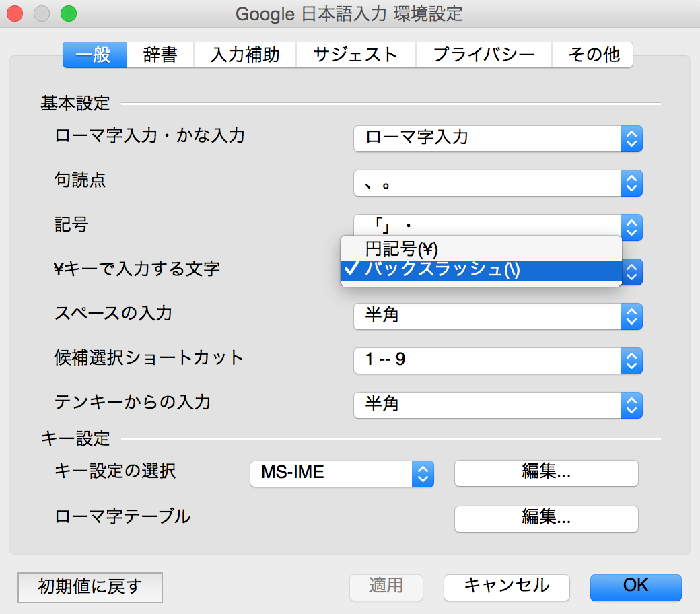Image resolution: width=700 pixels, height=614 pixels.
Task: Open the 候補選択ショートカット dropdown showing 1 -- 9
Action: [498, 360]
